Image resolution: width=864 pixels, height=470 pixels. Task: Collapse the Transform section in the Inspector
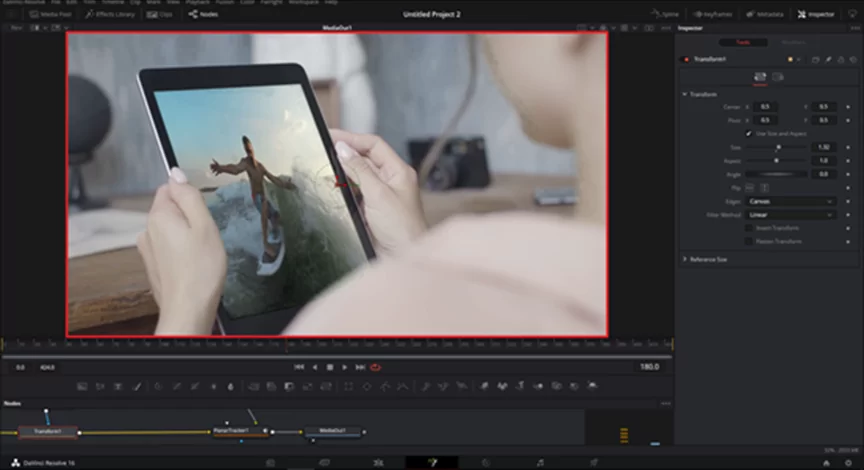pos(685,94)
